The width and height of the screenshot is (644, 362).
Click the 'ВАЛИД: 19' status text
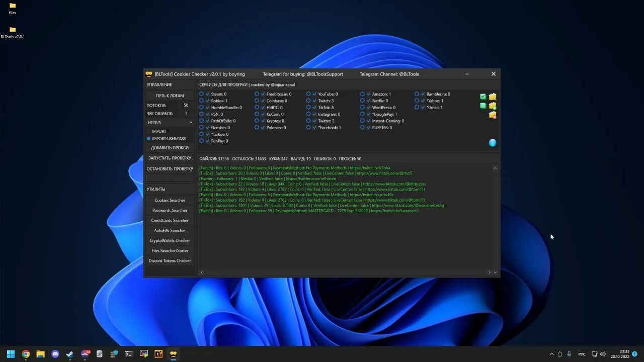click(301, 158)
